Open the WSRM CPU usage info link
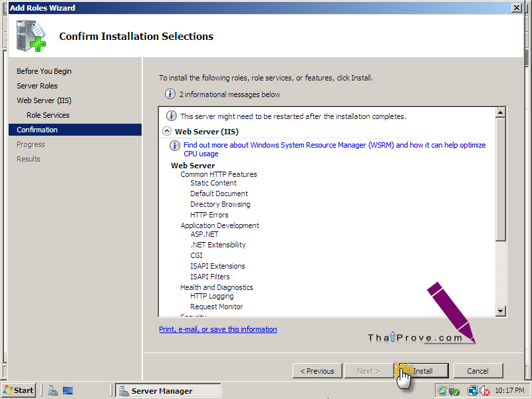 pyautogui.click(x=334, y=149)
